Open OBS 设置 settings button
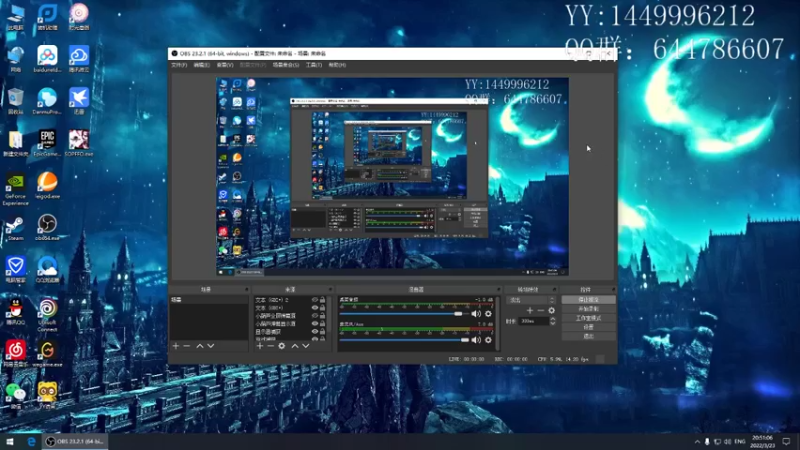 pyautogui.click(x=588, y=328)
